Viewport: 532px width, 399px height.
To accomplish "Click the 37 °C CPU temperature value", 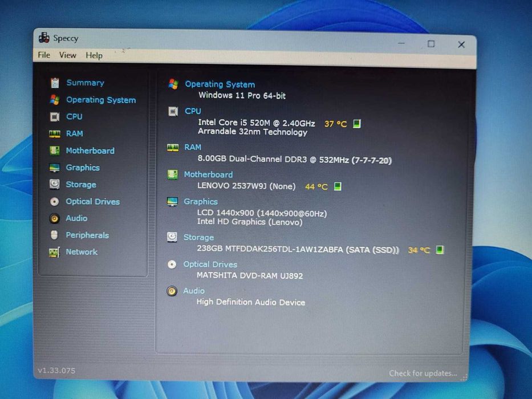I will [x=335, y=124].
